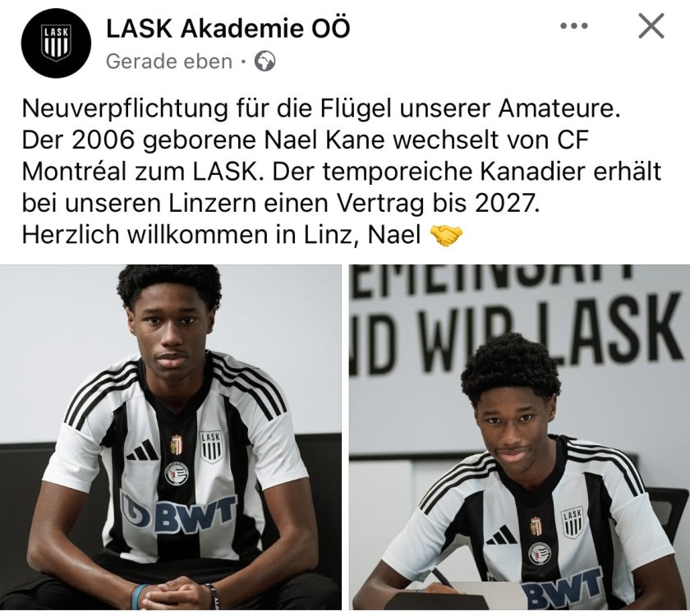Open the left photo of the seated player
Screen dimensions: 690x616
click(171, 437)
